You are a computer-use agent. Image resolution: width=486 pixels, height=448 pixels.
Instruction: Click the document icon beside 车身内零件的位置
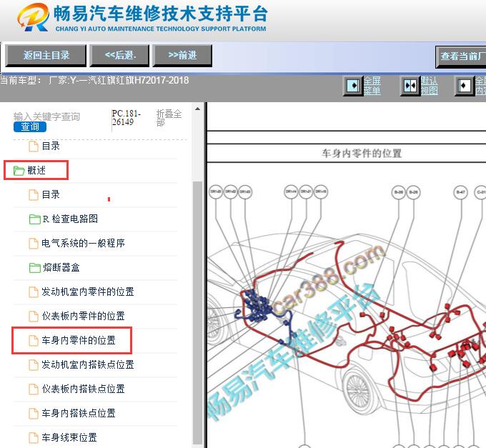click(34, 341)
